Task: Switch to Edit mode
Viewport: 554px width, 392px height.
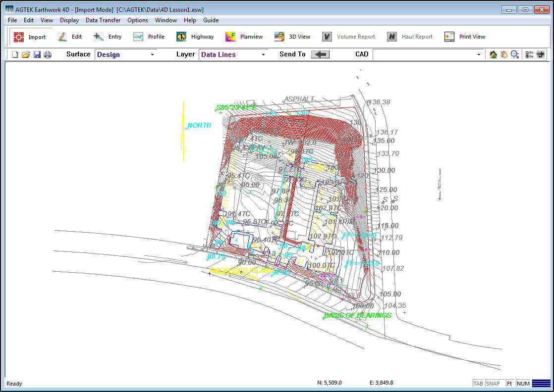Action: pyautogui.click(x=70, y=37)
